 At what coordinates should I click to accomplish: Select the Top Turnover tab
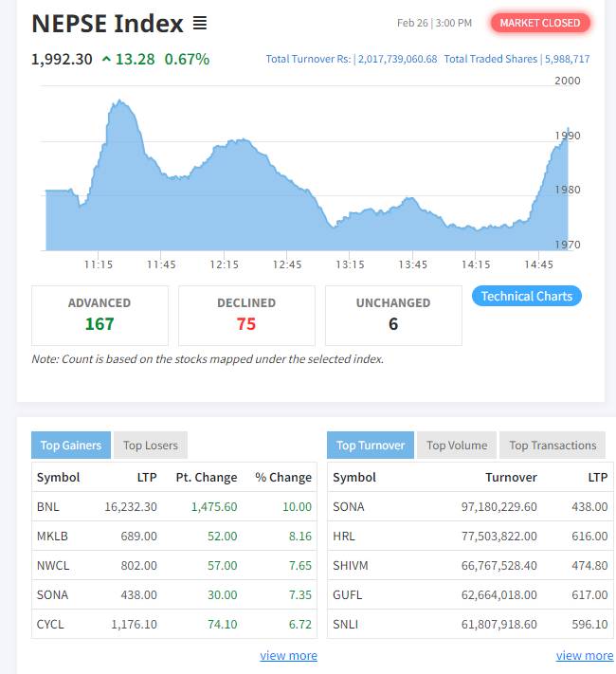coord(371,446)
